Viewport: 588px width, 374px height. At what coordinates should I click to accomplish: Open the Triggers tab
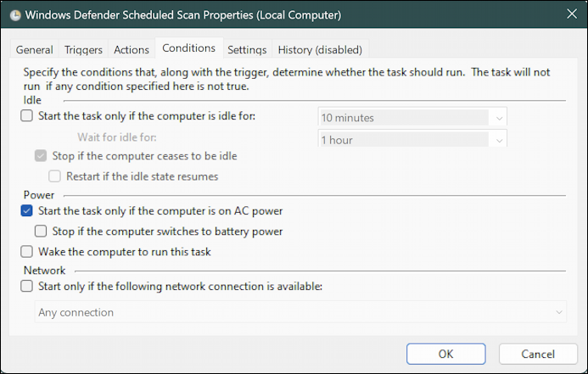pos(83,49)
